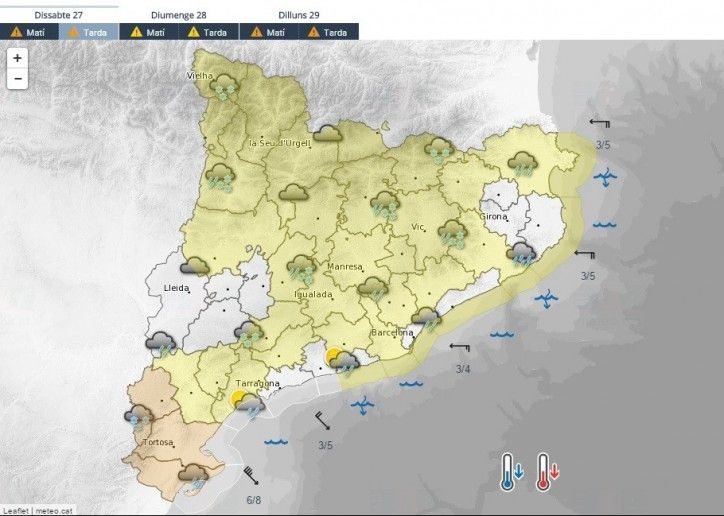
Task: Click snow cloud icon above Igualada
Action: click(302, 270)
